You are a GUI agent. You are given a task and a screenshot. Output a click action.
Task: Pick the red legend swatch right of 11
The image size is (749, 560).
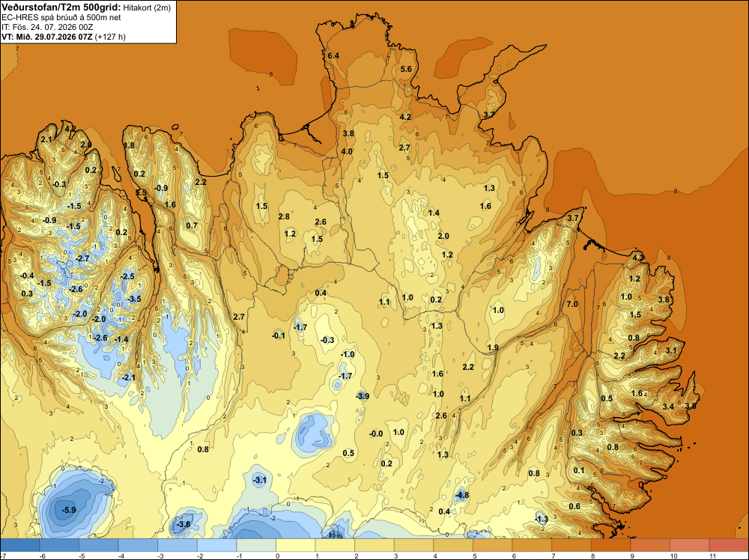[x=729, y=545]
